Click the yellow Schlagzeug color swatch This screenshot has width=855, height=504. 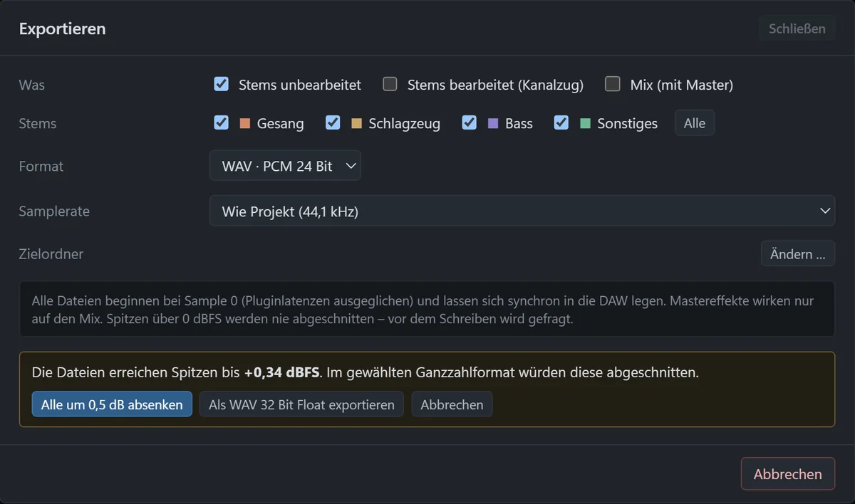click(357, 123)
